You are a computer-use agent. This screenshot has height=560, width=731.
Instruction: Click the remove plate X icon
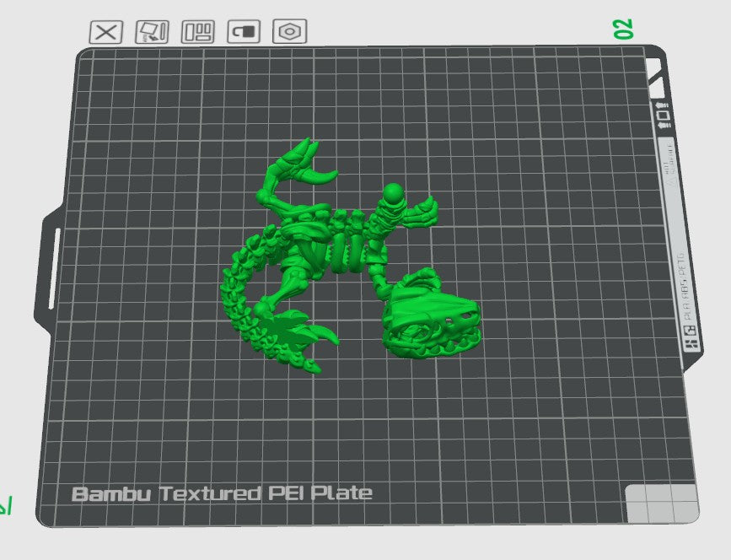106,33
